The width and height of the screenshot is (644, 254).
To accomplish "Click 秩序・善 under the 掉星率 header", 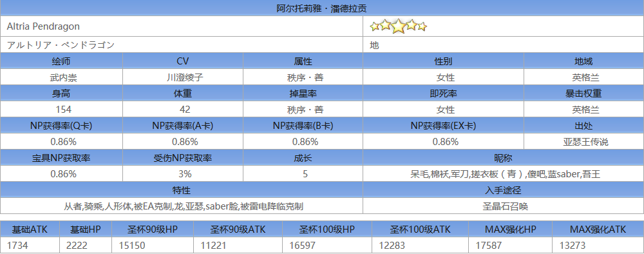I will pos(305,110).
